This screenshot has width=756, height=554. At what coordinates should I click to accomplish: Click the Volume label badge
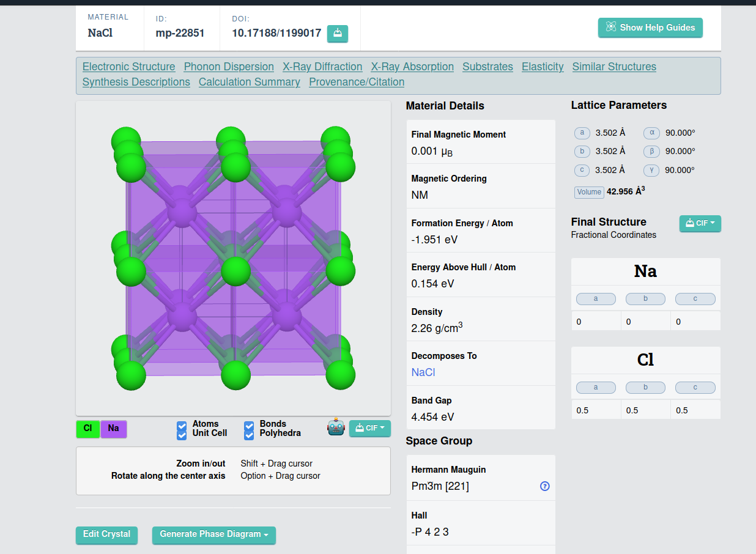coord(589,192)
